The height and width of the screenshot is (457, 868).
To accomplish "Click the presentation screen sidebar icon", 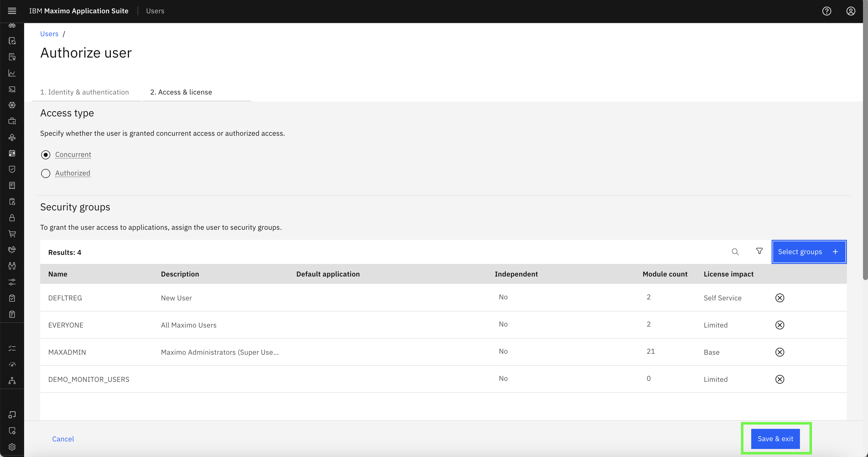I will point(12,89).
